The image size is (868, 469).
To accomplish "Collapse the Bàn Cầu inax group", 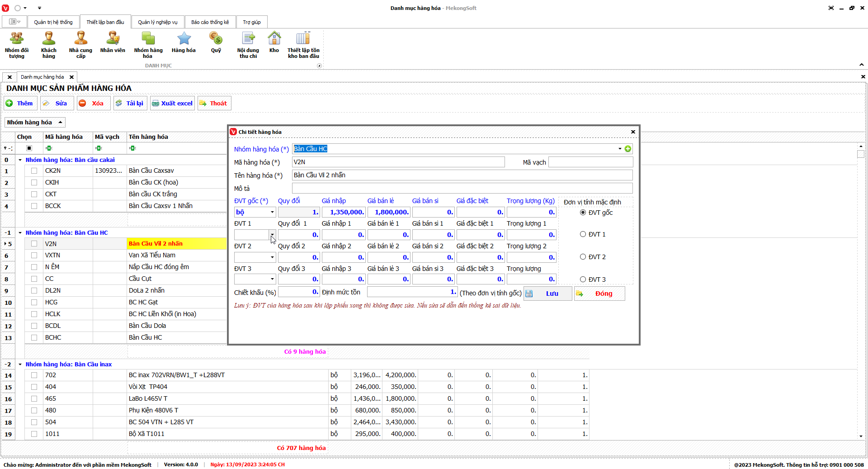I will point(20,365).
